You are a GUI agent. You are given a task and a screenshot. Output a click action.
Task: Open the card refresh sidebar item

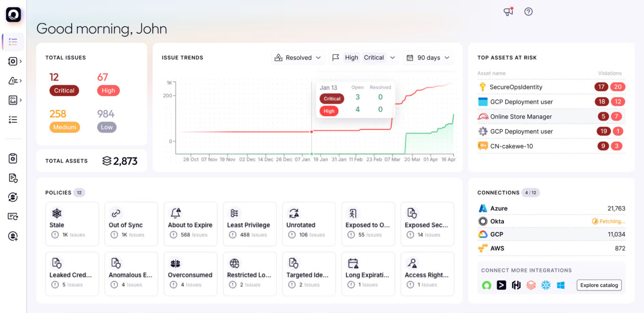coord(13,216)
